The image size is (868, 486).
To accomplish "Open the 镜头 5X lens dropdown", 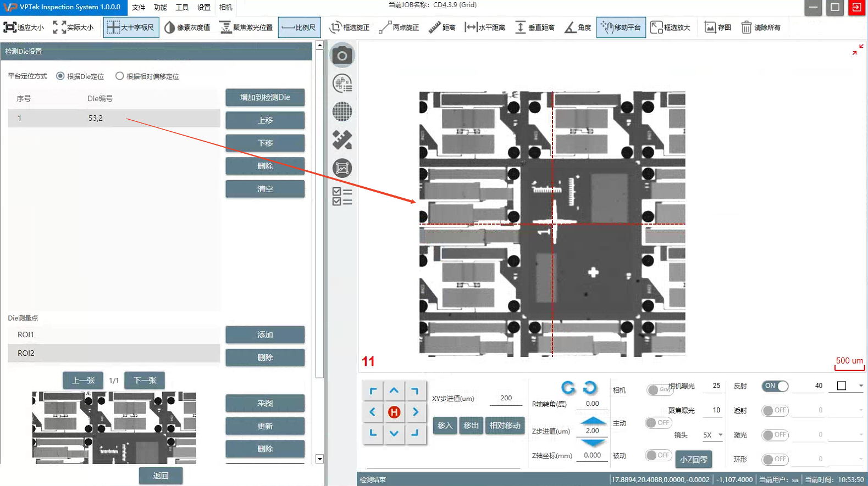I will tap(713, 435).
